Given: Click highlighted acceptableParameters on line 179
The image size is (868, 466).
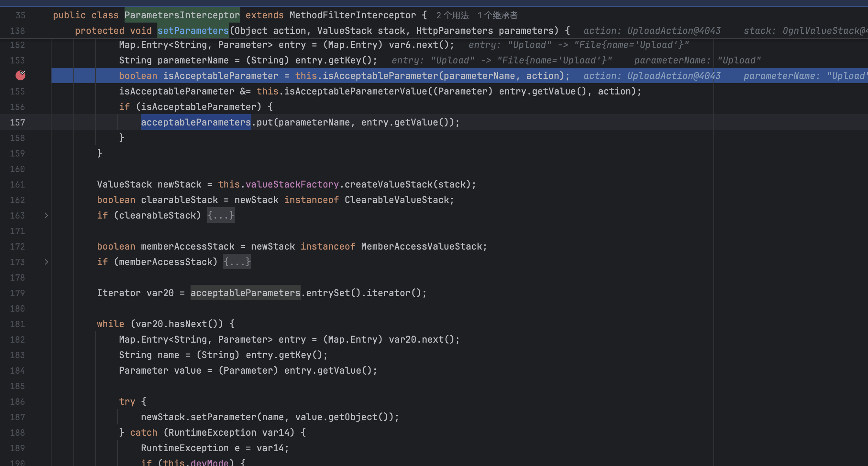Looking at the screenshot, I should pyautogui.click(x=245, y=293).
